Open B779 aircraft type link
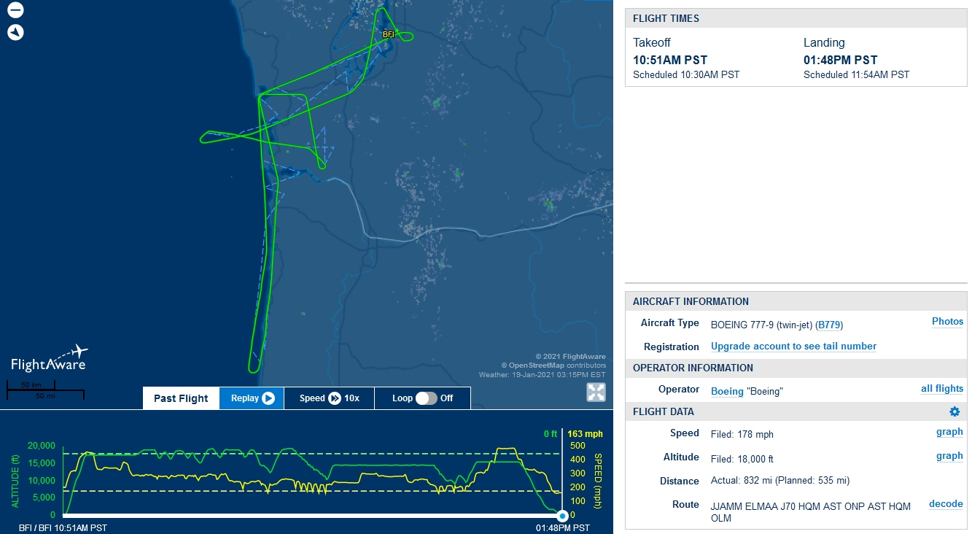Screen dimensions: 980x534 click(828, 325)
